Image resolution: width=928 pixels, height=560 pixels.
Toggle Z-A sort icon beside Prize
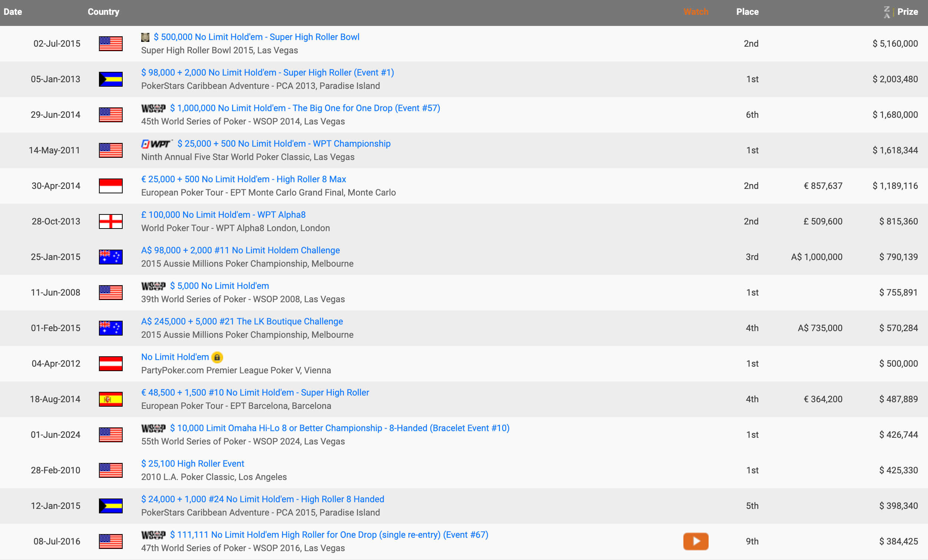point(886,12)
